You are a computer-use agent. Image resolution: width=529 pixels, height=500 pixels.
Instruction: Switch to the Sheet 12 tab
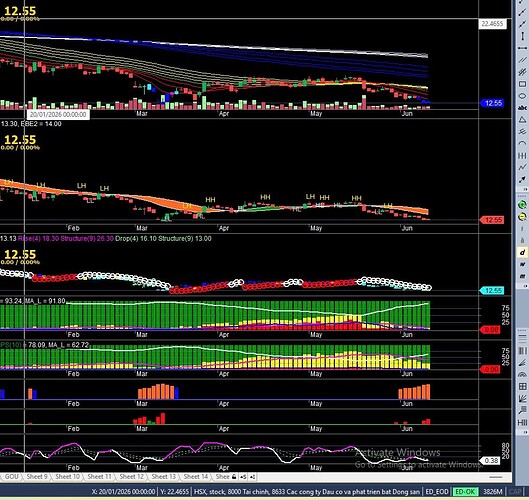tap(132, 477)
